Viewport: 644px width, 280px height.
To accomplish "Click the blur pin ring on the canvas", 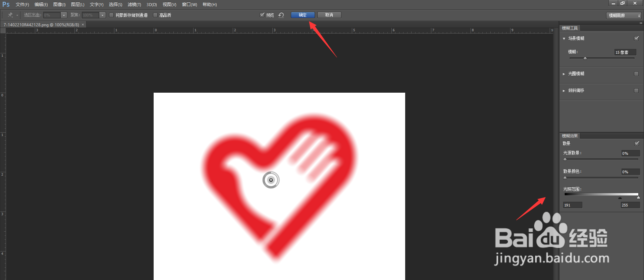I will click(271, 180).
